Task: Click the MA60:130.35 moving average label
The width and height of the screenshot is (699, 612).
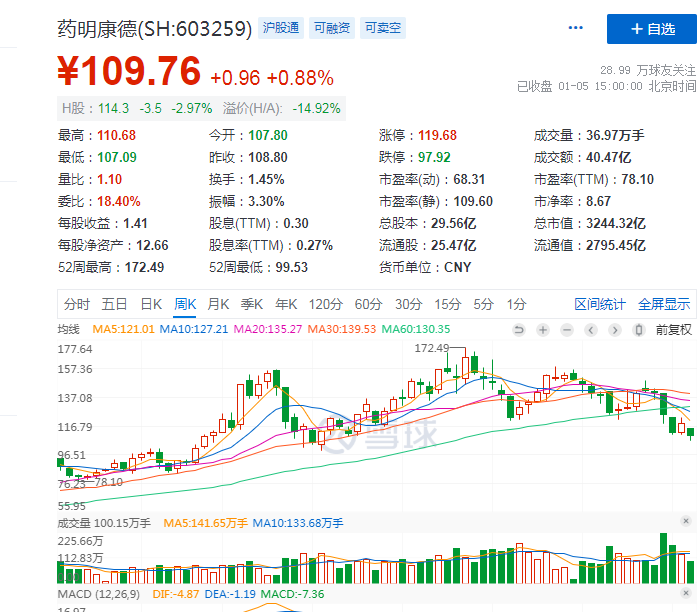Action: click(x=415, y=329)
